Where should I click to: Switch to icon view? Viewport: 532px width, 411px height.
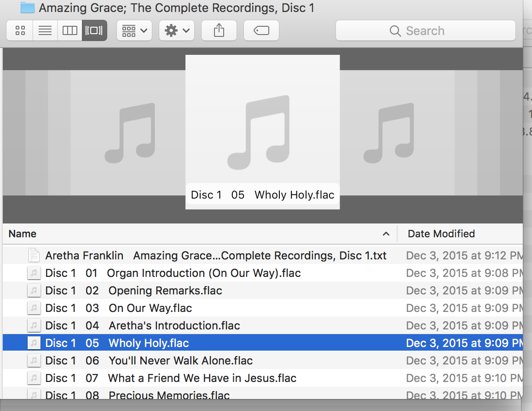pyautogui.click(x=20, y=30)
